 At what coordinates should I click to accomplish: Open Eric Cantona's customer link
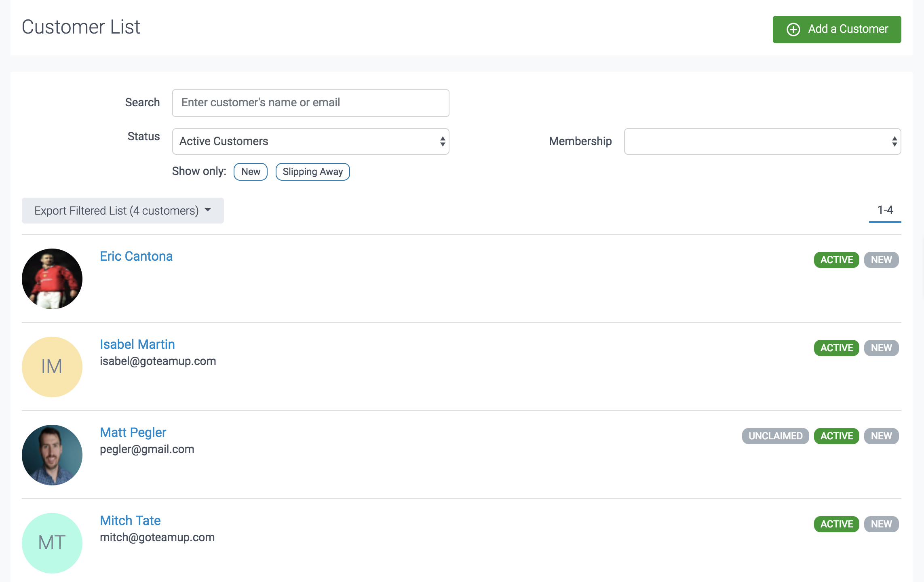[x=136, y=256]
